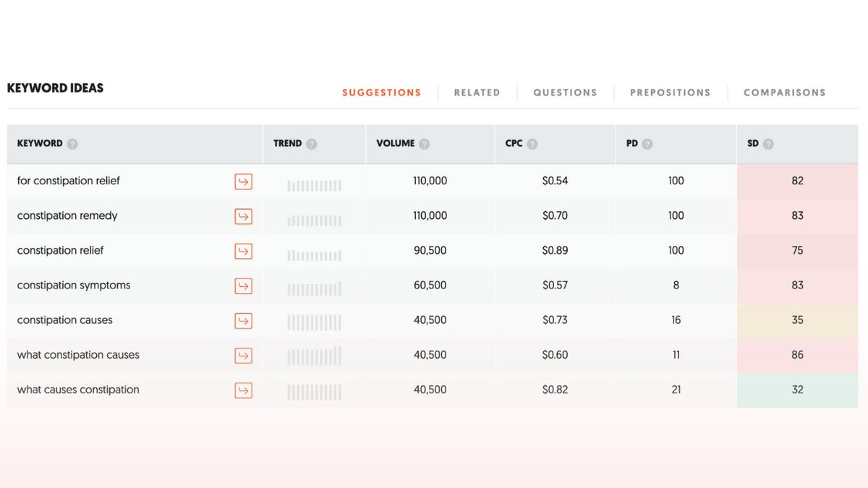Sort by the PD column header
The width and height of the screenshot is (868, 488).
coord(632,143)
